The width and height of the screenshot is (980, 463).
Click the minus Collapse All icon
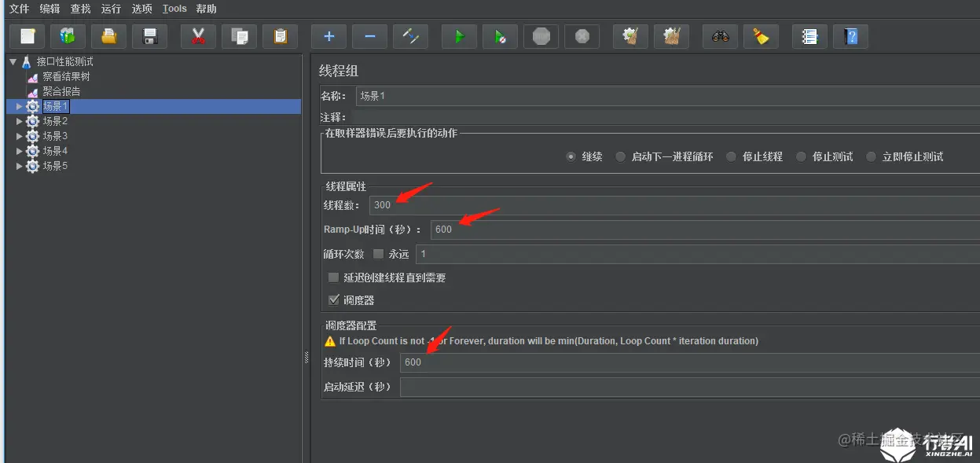tap(369, 36)
